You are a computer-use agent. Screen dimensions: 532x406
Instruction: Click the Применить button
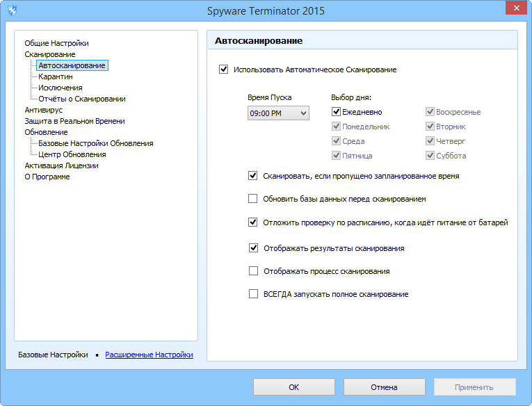click(x=474, y=387)
